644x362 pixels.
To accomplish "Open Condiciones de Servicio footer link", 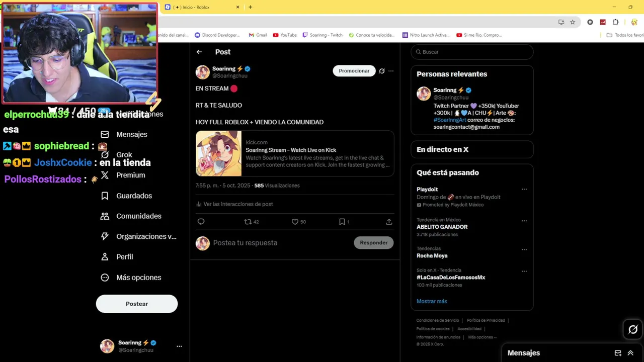I will pyautogui.click(x=438, y=320).
